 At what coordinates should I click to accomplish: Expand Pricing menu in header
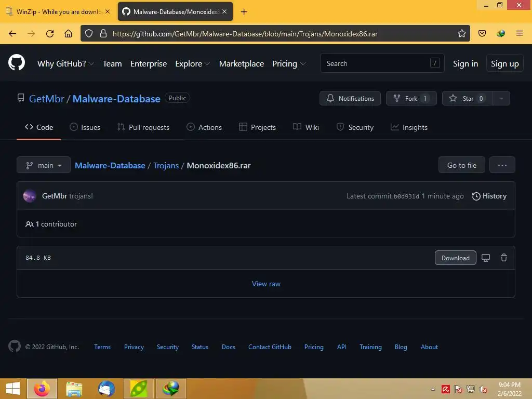tap(289, 63)
